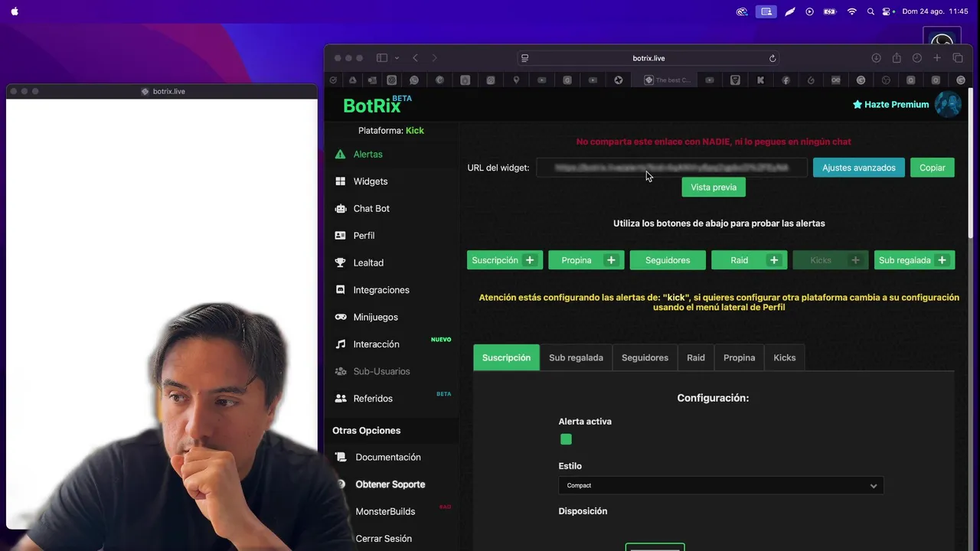The image size is (980, 551).
Task: Copy the widget URL with Copiar
Action: click(932, 168)
